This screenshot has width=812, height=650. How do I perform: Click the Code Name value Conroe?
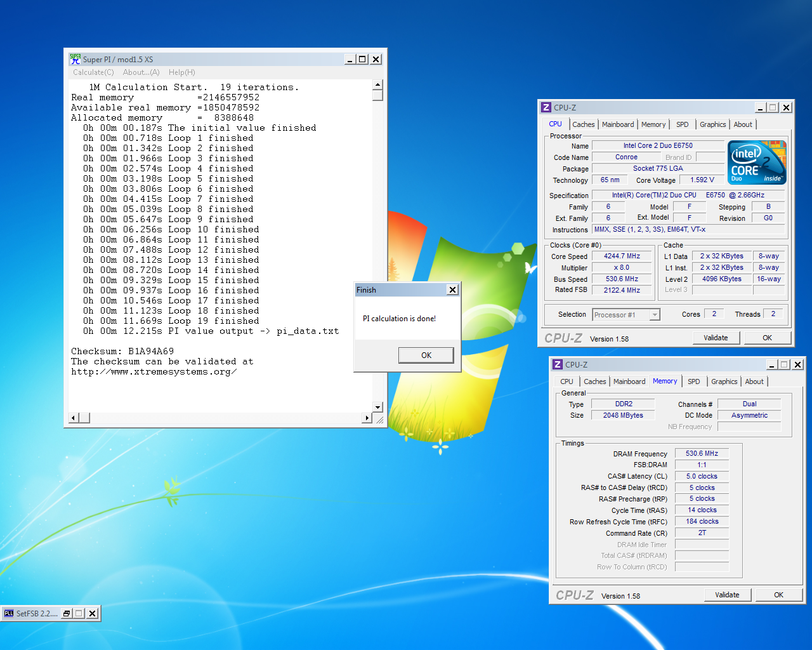[626, 157]
